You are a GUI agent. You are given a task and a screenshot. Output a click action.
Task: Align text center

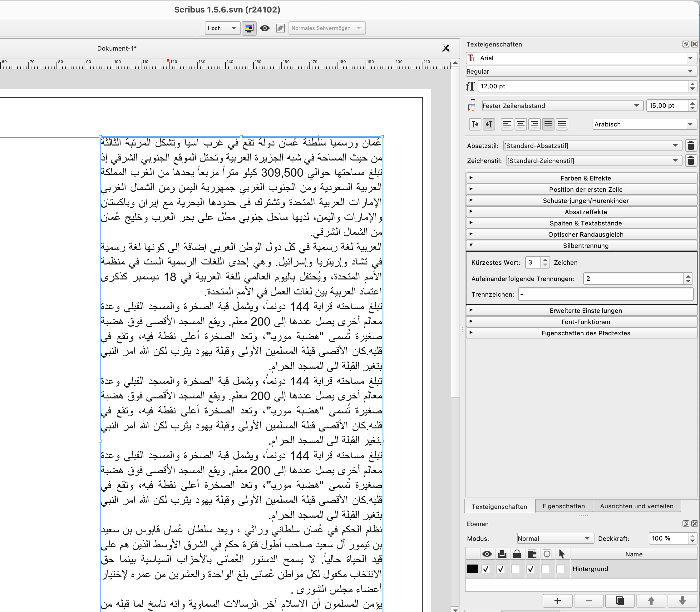pos(520,124)
